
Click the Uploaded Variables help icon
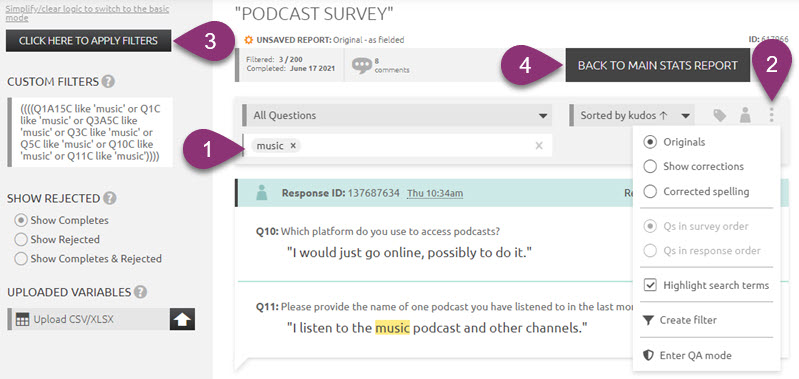click(x=141, y=292)
